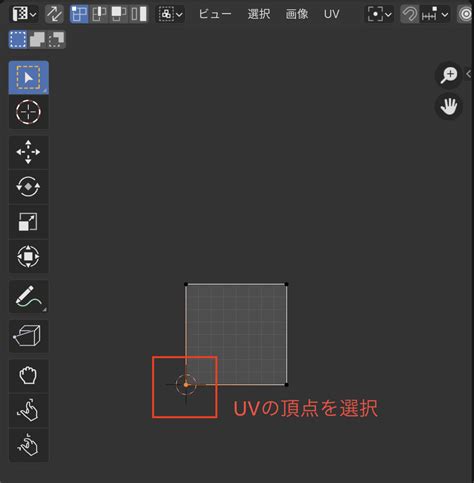Choose the Rip Region tool
The height and width of the screenshot is (483, 474).
pos(28,336)
